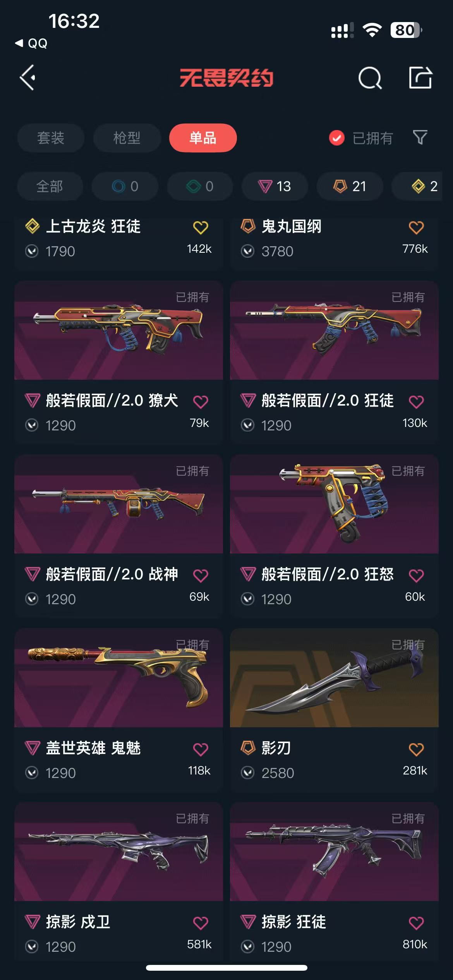The width and height of the screenshot is (453, 980).
Task: Open the search magnifier icon
Action: point(370,78)
